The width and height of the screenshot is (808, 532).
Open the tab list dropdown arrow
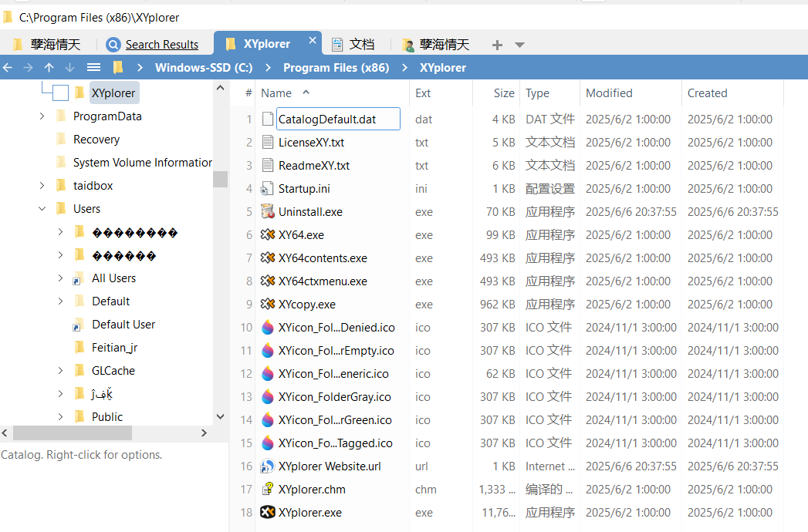(519, 45)
